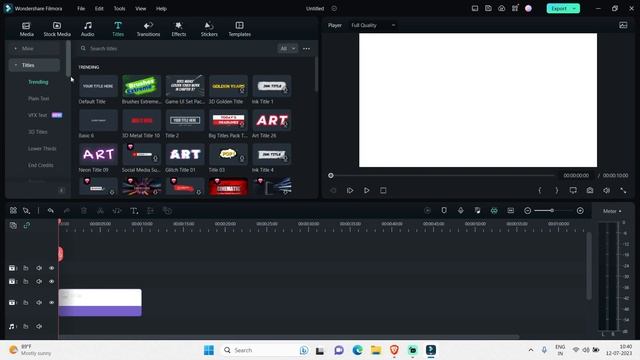Download the 3D Golden Title preset
This screenshot has width=640, height=360.
click(x=242, y=90)
